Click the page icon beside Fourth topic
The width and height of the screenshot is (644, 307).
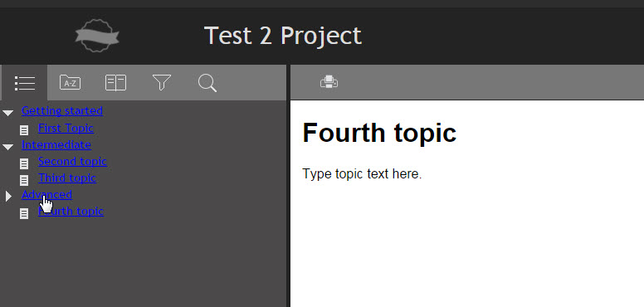click(x=24, y=213)
